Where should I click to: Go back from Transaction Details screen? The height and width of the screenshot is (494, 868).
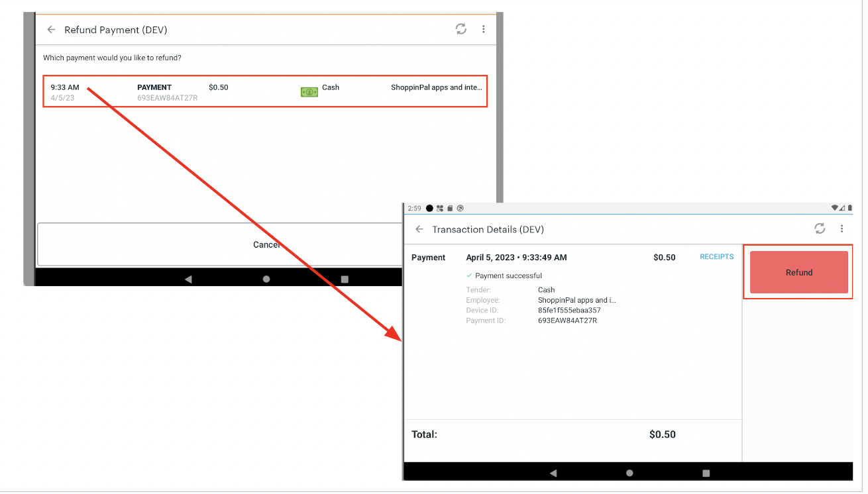419,229
